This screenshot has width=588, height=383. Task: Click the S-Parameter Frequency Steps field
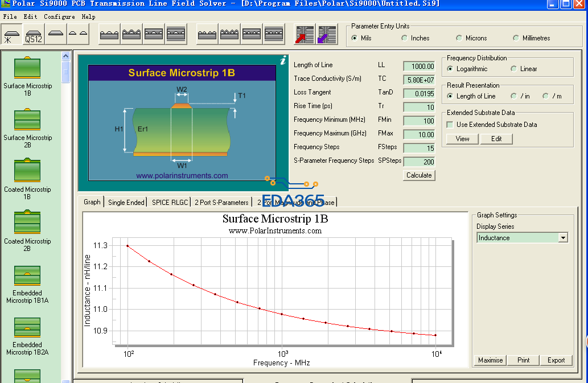(419, 162)
